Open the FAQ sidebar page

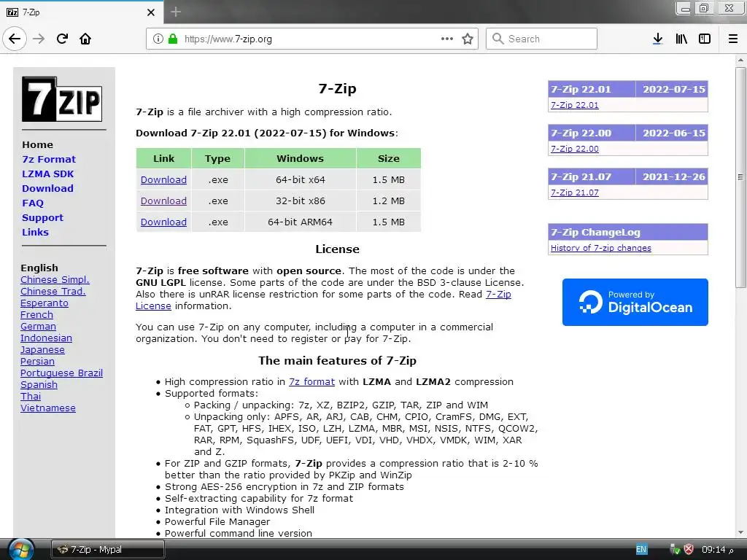33,203
